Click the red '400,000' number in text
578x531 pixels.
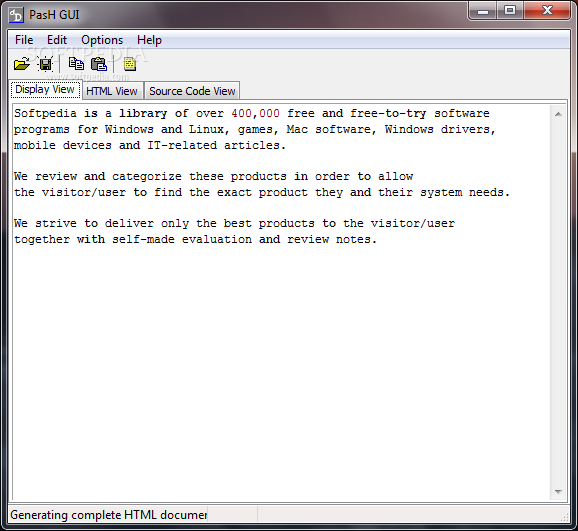click(255, 113)
